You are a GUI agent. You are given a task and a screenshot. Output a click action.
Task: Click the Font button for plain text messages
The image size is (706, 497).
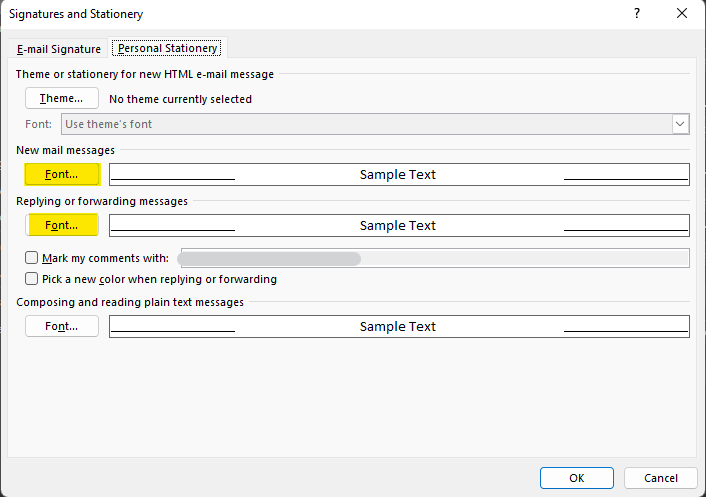62,326
